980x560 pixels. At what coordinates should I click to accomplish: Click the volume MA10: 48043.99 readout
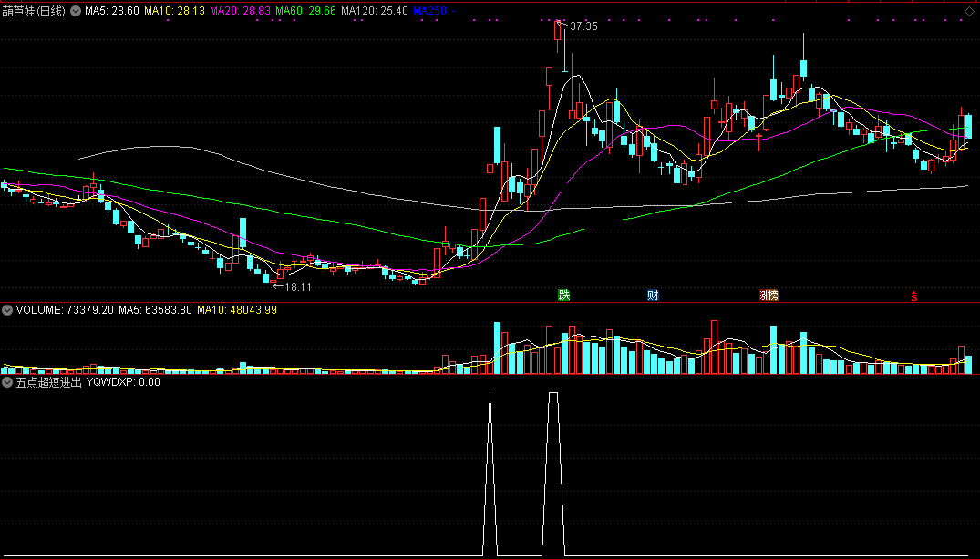(237, 310)
